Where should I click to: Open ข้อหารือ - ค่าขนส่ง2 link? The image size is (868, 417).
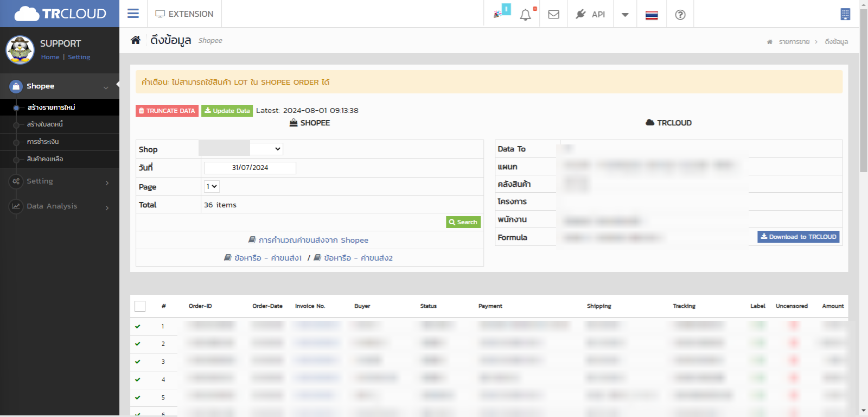click(x=353, y=258)
